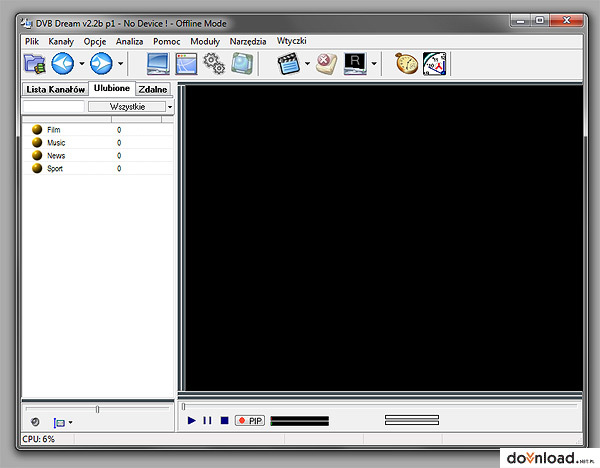Screen dimensions: 600x468
Task: Toggle the PIP record button
Action: 250,421
